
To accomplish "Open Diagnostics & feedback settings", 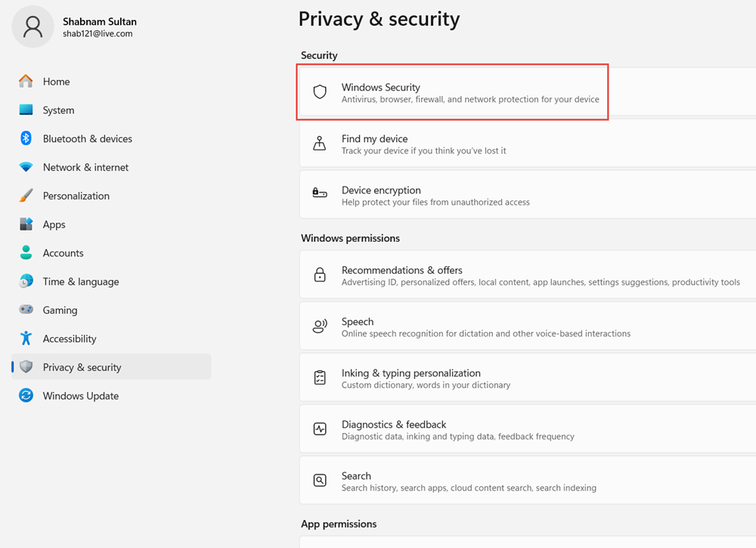I will point(528,429).
